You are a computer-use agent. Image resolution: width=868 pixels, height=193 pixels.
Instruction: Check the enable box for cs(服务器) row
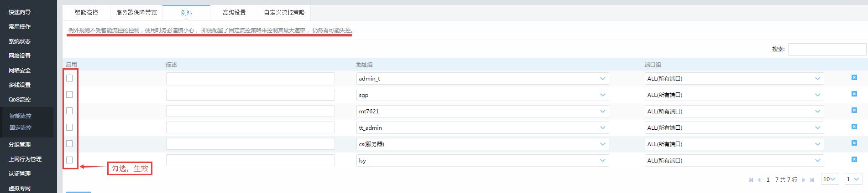tap(69, 144)
